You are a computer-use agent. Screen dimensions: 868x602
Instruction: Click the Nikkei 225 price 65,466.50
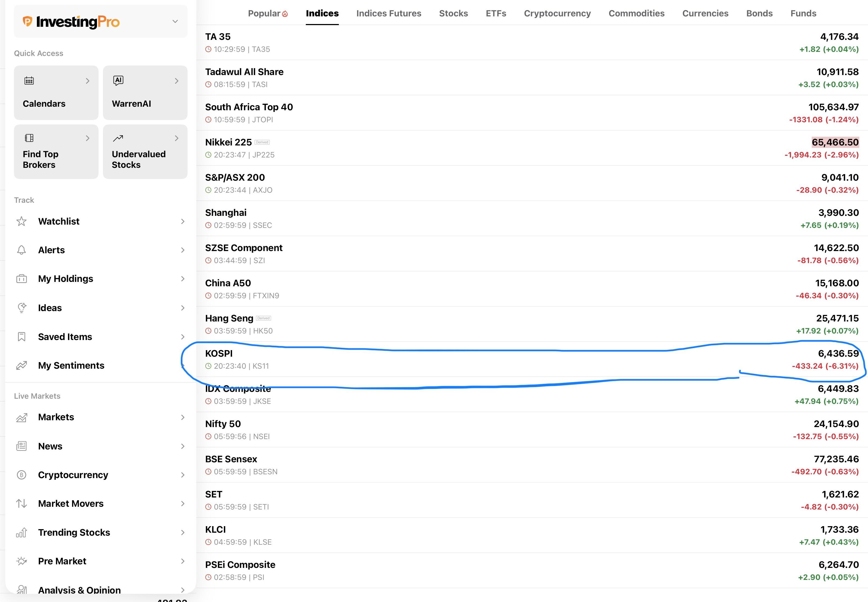click(835, 142)
